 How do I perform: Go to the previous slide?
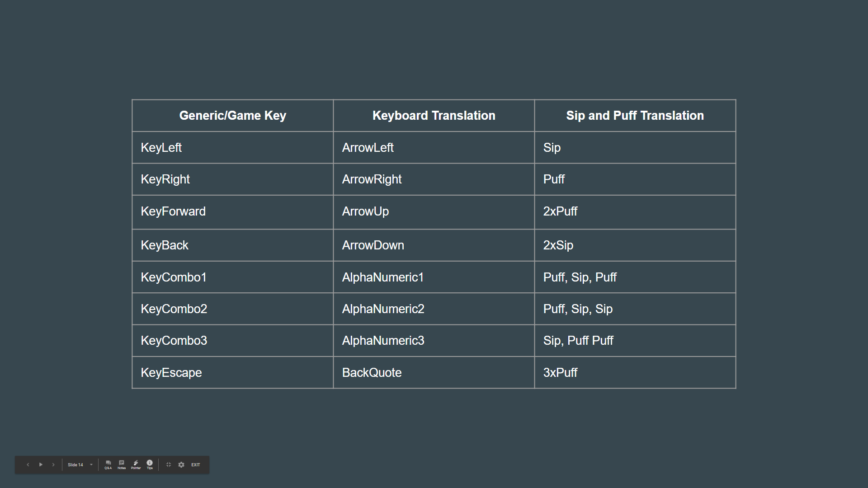(28, 465)
